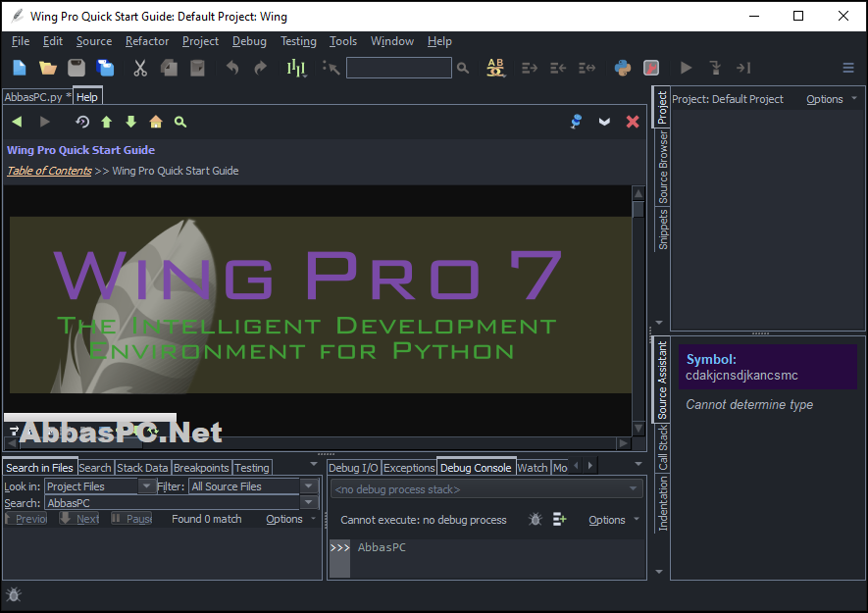Open the no debug process stack dropdown
This screenshot has width=868, height=613.
[486, 489]
